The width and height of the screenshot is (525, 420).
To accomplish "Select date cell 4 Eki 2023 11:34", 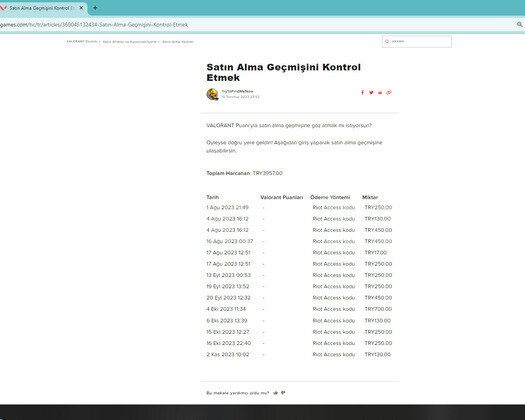I will pyautogui.click(x=226, y=309).
